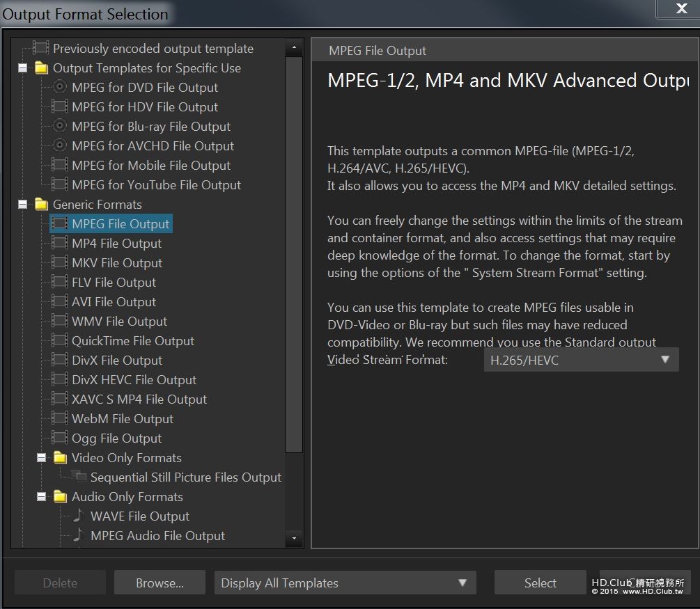Screen dimensions: 700x609
Task: Click the Select button
Action: pyautogui.click(x=540, y=583)
